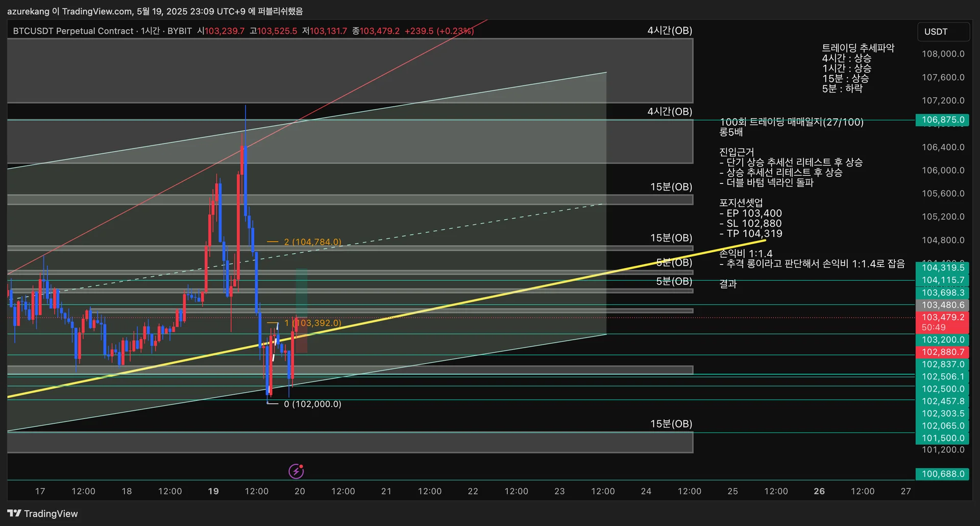This screenshot has width=980, height=526.
Task: Click the 108,000.0 price scale value
Action: (943, 54)
